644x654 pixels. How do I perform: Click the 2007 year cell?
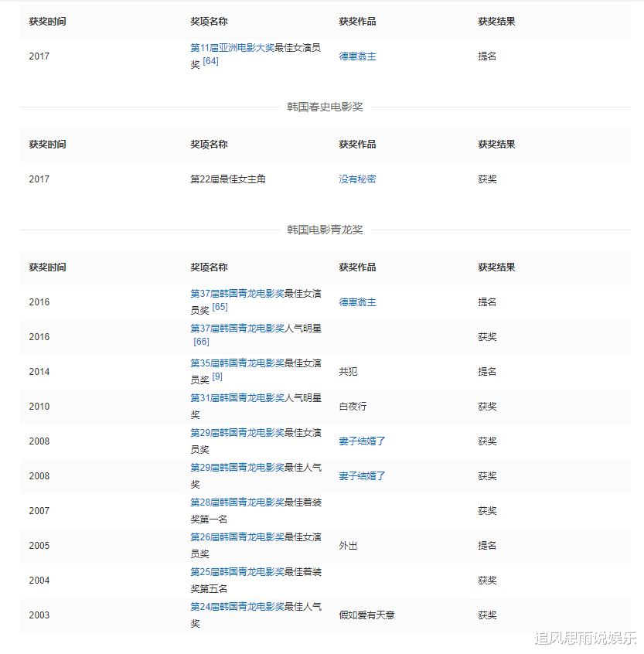click(x=39, y=511)
